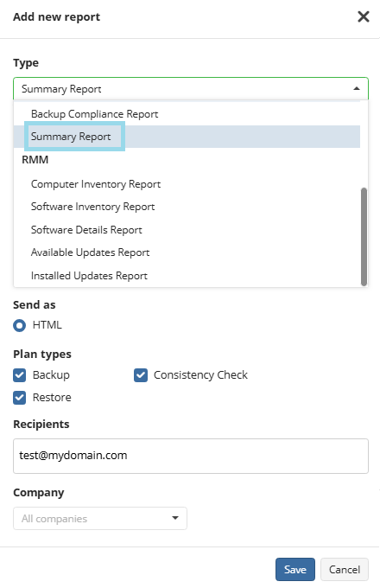Pick Computer Inventory Report
The height and width of the screenshot is (588, 380).
pos(187,184)
